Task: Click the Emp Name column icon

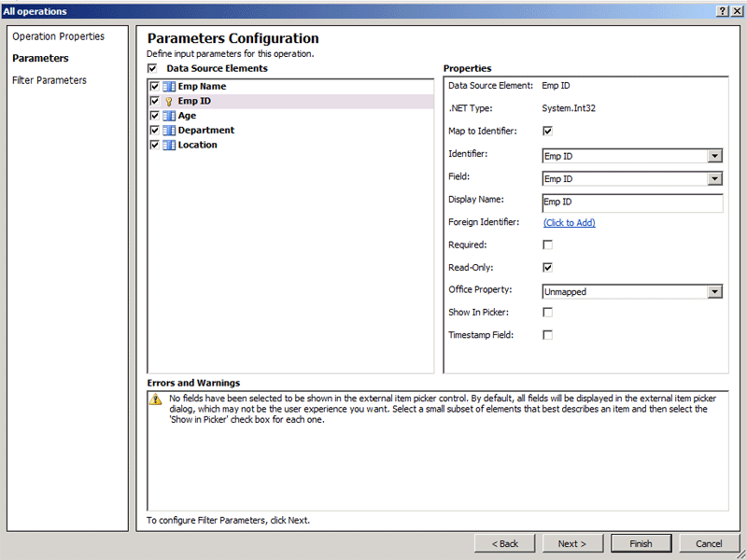Action: pos(169,87)
